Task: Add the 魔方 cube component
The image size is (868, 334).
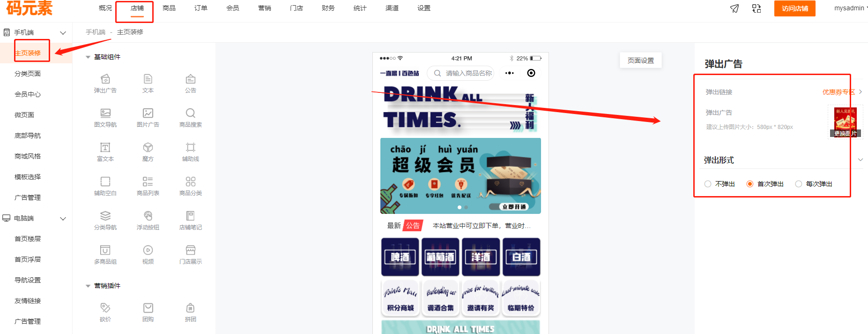Action: (148, 152)
